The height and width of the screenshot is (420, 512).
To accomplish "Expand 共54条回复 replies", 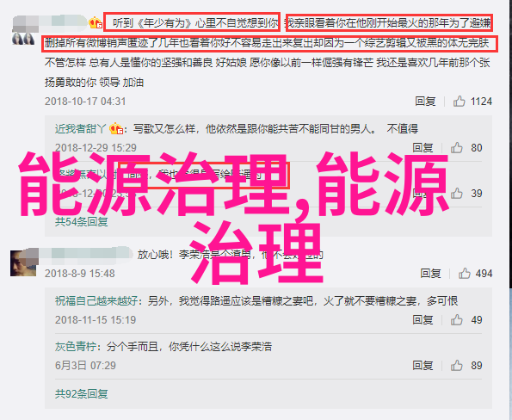I will pos(81,222).
